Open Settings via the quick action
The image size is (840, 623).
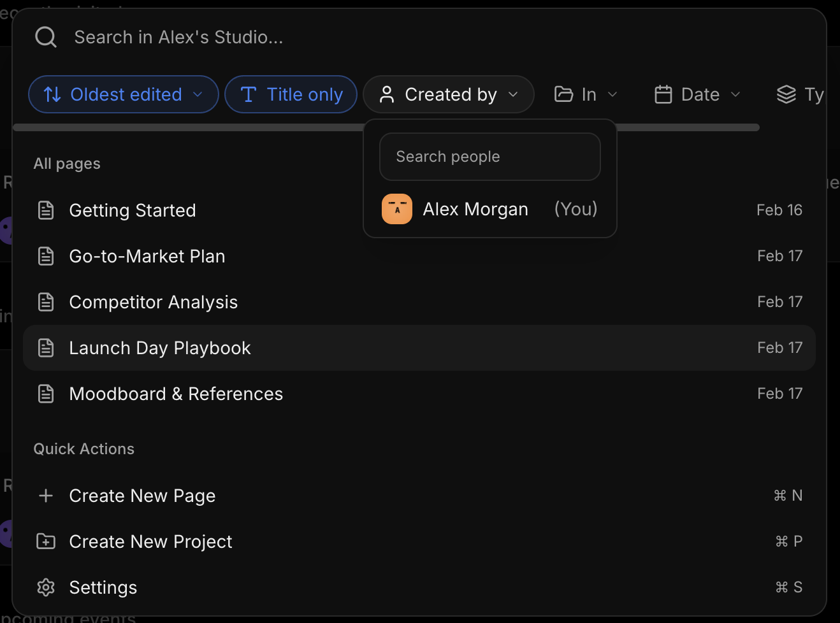pyautogui.click(x=103, y=587)
